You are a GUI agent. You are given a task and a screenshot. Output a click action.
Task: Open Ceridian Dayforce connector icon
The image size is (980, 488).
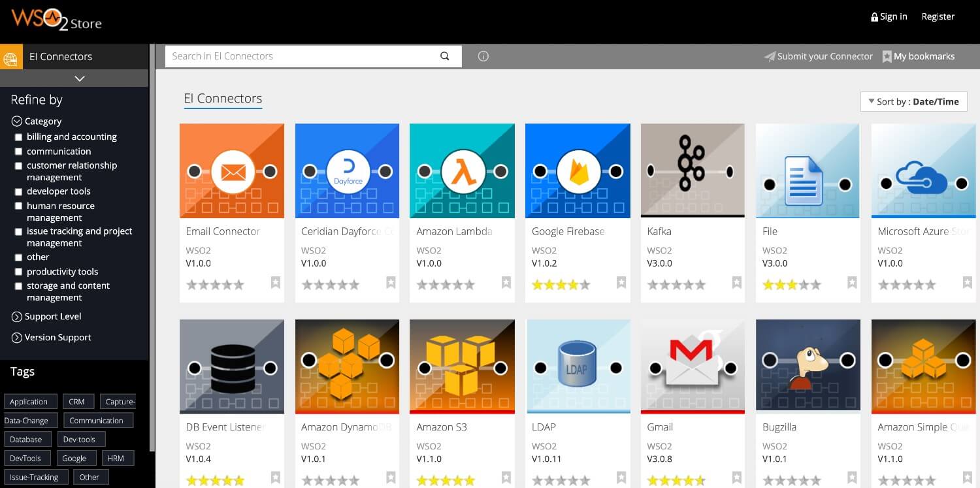347,171
